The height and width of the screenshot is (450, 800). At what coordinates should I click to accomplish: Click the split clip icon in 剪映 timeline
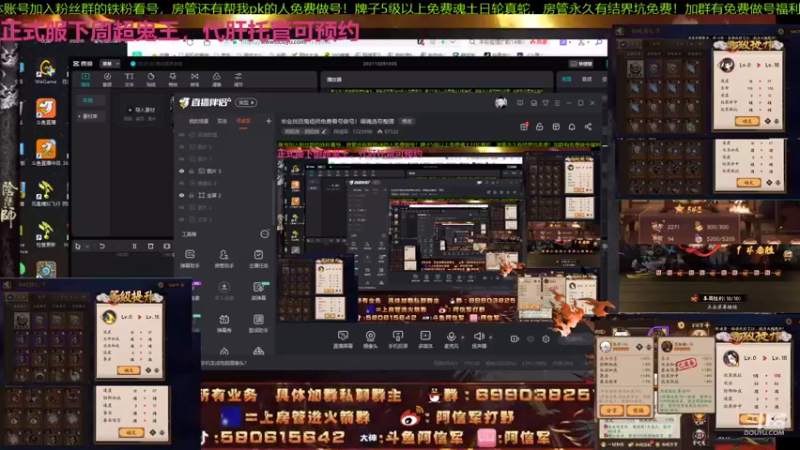click(134, 246)
